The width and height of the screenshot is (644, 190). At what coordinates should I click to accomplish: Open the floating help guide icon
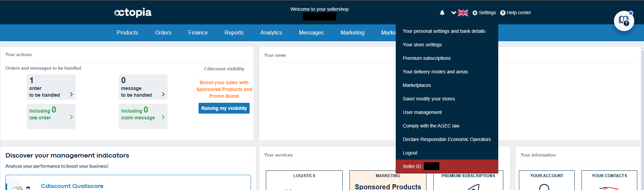624,21
